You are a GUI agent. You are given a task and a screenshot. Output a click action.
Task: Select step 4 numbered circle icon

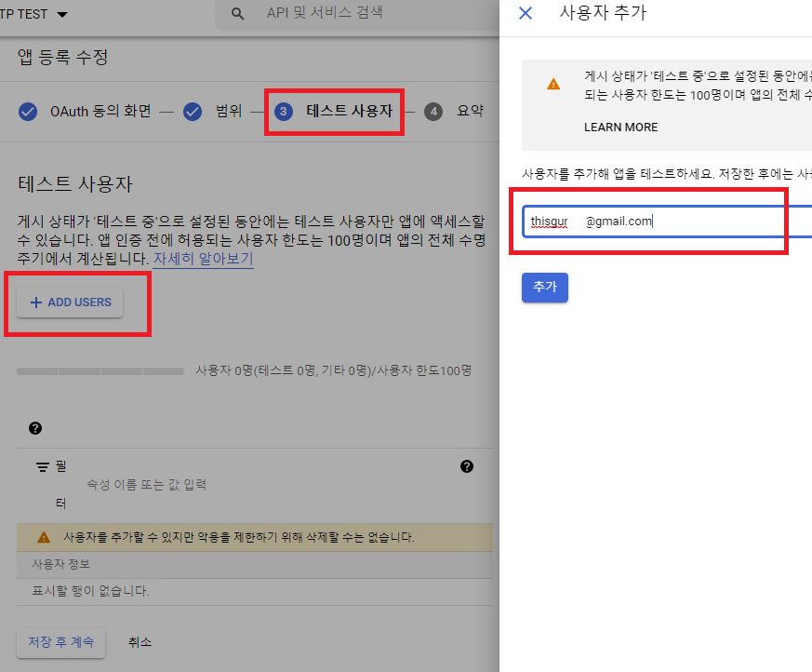[x=433, y=112]
